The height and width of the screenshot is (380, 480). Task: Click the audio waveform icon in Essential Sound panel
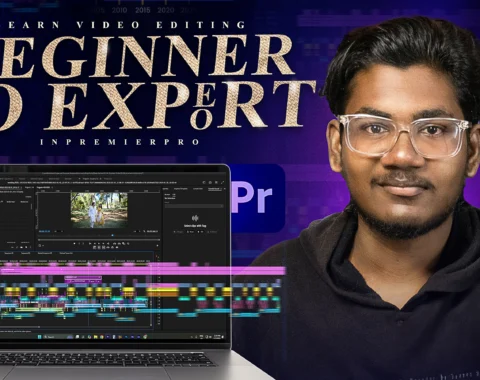point(195,218)
